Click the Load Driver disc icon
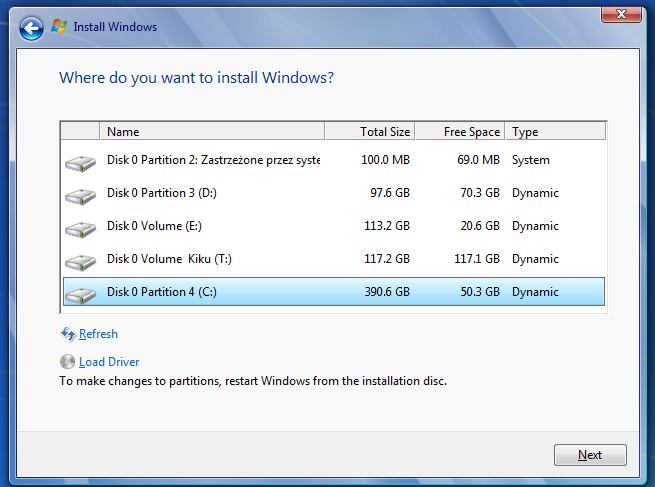The image size is (655, 487). tap(67, 362)
